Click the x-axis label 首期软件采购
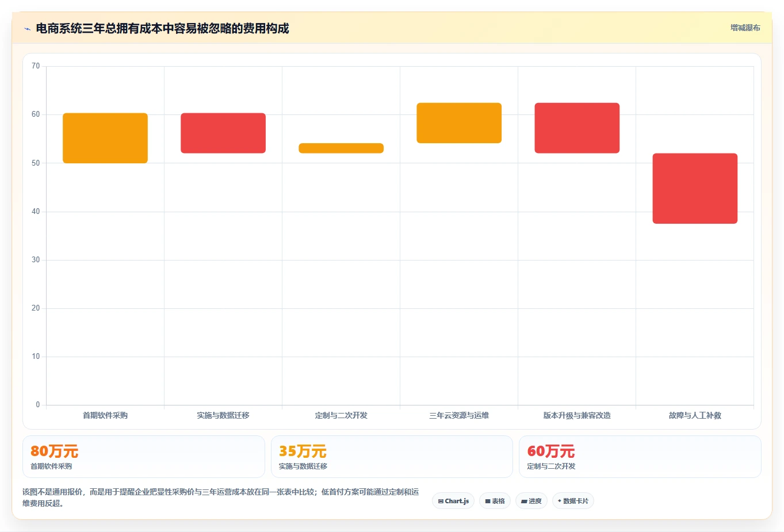784x532 pixels. 105,415
